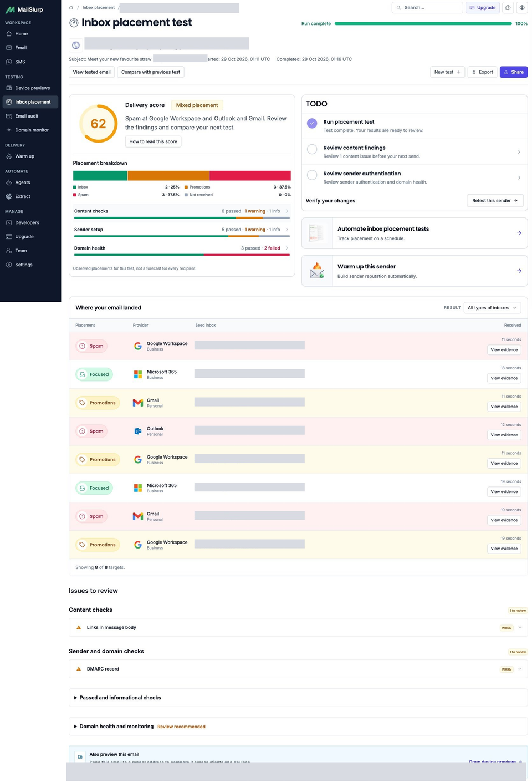Image resolution: width=532 pixels, height=782 pixels.
Task: Click the Share button
Action: [x=514, y=72]
